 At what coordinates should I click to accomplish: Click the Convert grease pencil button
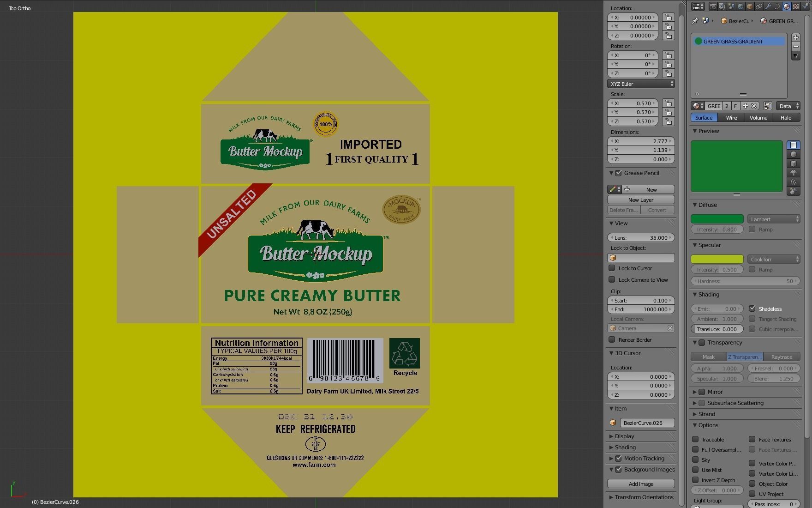coord(657,210)
